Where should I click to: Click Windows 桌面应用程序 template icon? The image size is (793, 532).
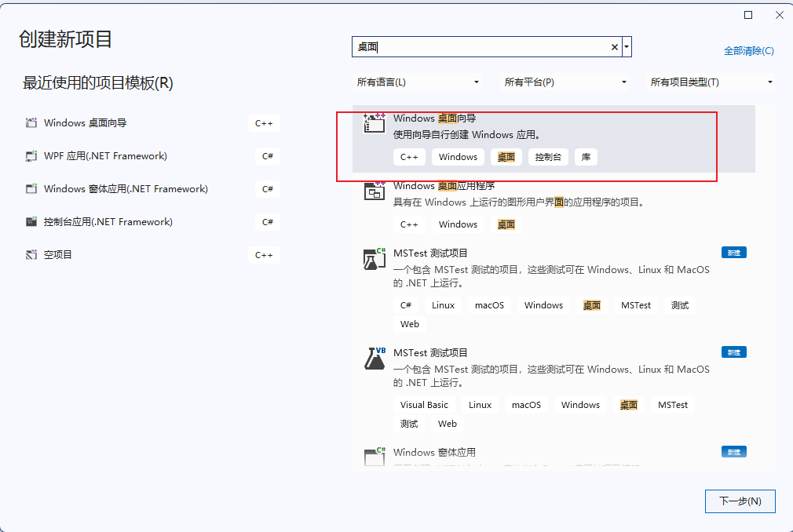click(x=375, y=191)
